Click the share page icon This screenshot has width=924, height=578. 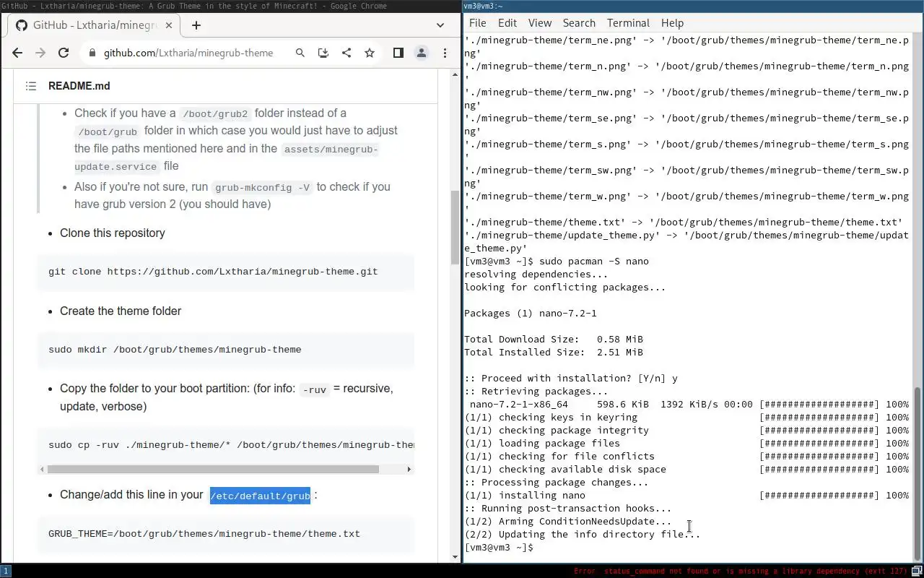[346, 53]
